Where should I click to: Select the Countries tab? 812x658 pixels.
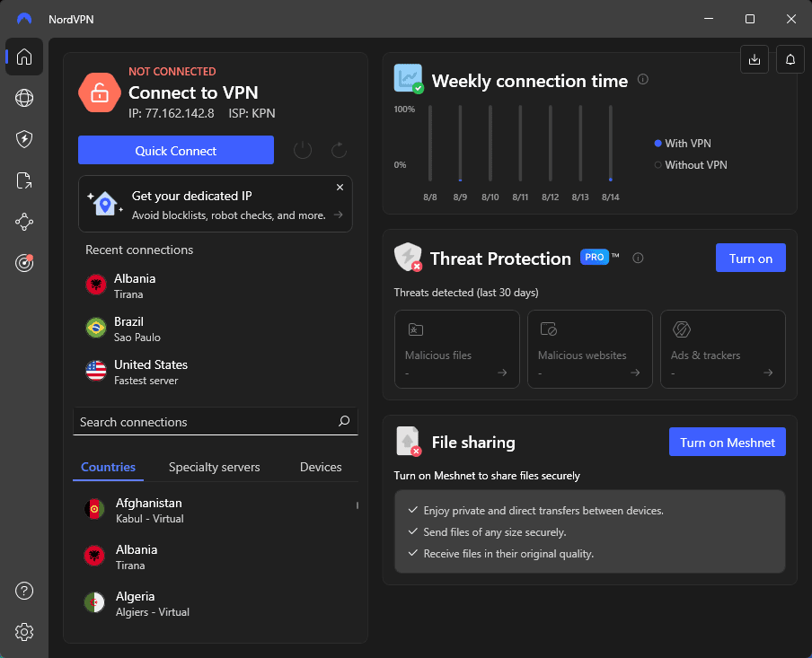click(x=108, y=467)
